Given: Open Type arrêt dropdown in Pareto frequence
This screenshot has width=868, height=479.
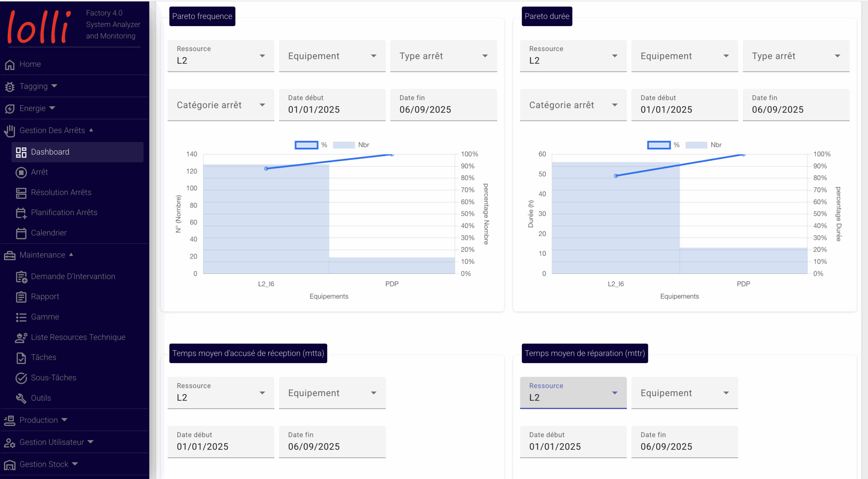Looking at the screenshot, I should (x=443, y=56).
